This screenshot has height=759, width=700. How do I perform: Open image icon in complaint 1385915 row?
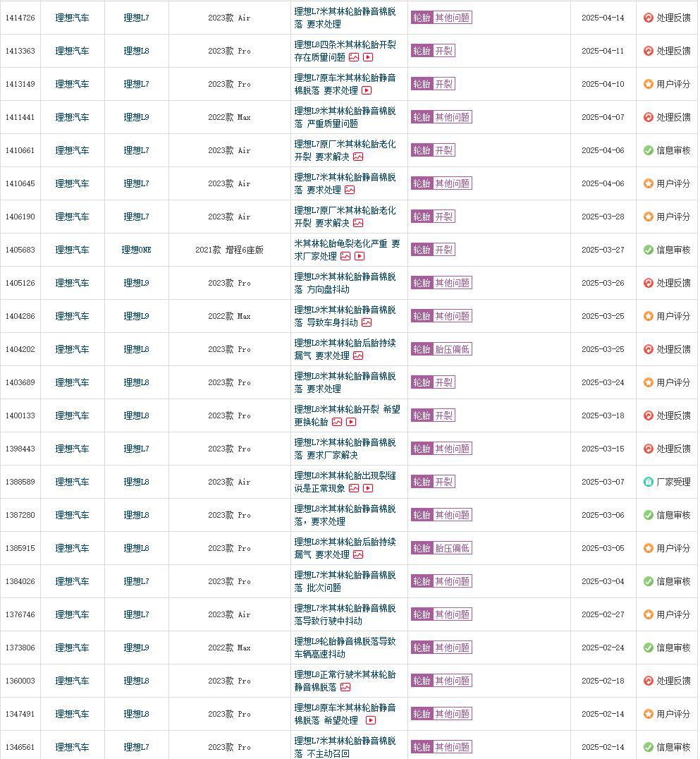pos(358,554)
